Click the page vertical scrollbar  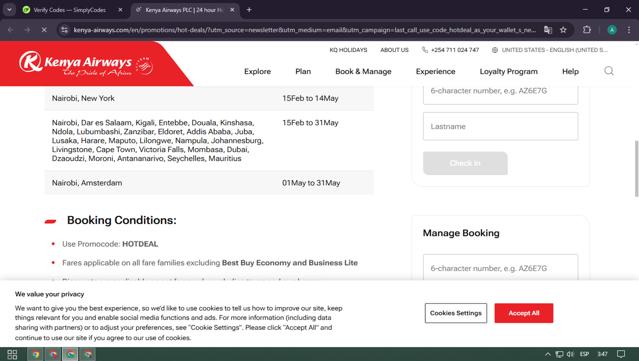pyautogui.click(x=636, y=169)
